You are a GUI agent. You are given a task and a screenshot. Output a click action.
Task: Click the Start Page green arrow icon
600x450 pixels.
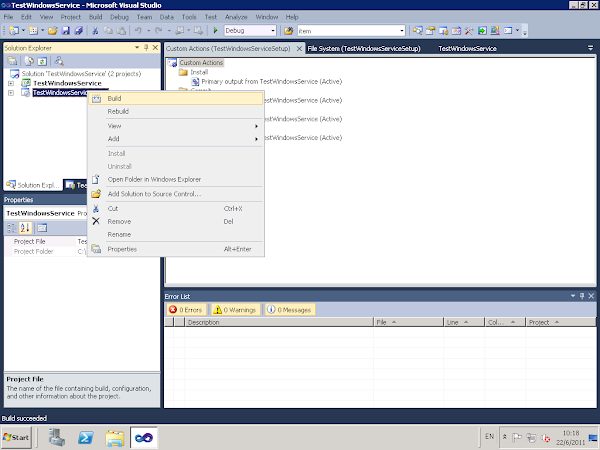(x=482, y=30)
